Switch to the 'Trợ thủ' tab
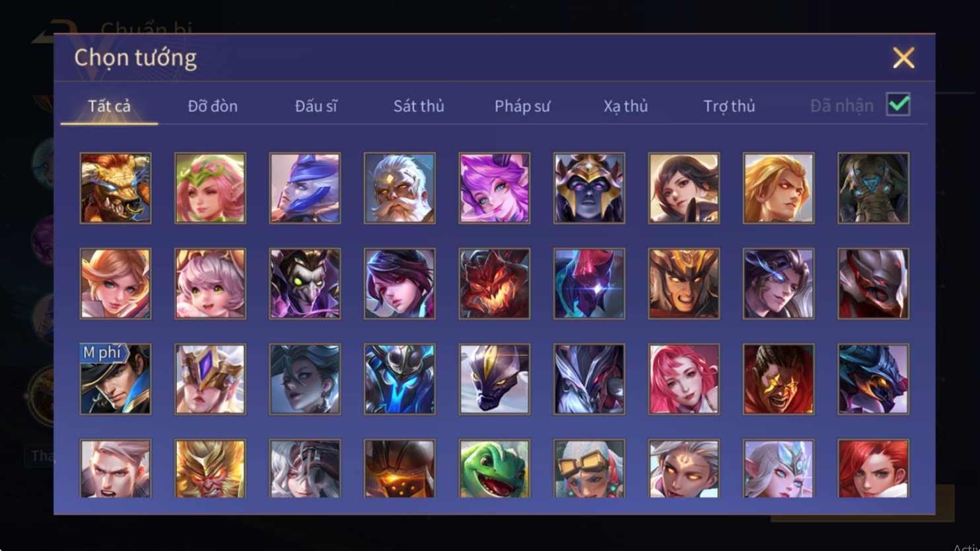The image size is (980, 551). 729,106
